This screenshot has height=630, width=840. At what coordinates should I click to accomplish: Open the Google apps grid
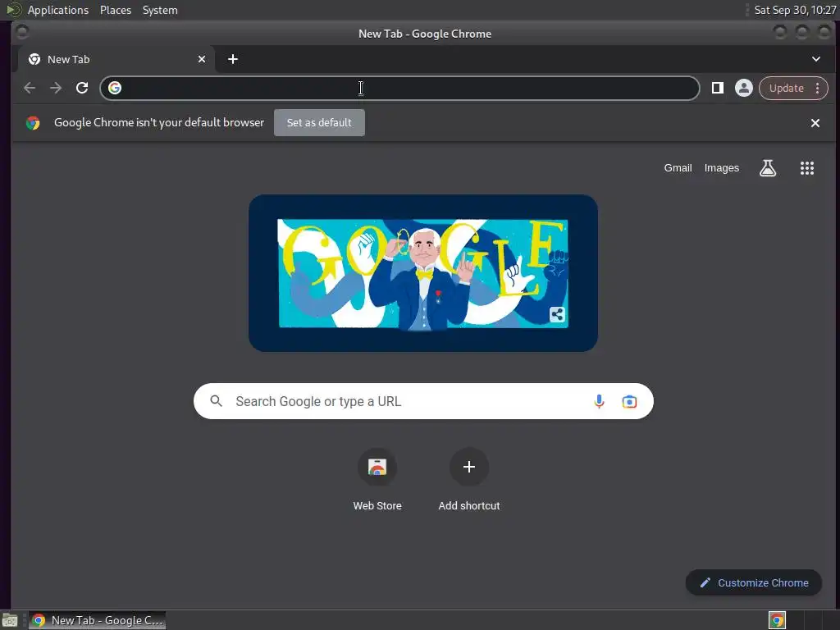click(807, 168)
